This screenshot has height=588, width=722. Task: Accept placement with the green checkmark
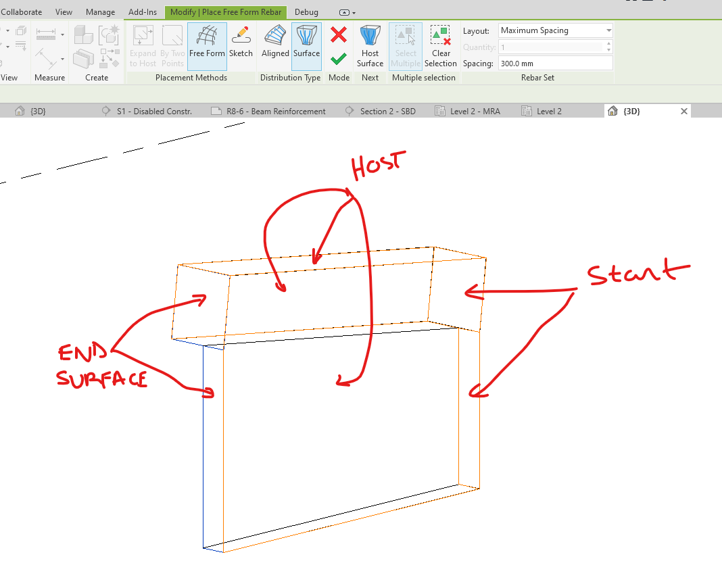337,58
